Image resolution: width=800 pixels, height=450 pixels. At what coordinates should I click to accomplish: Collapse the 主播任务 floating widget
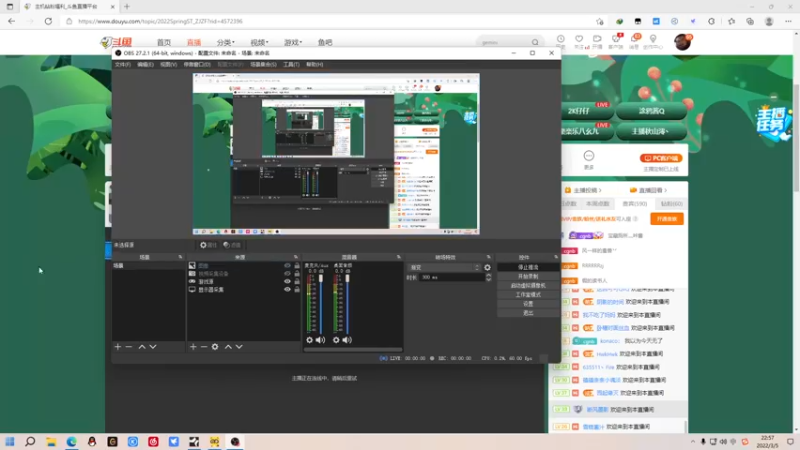coord(773,97)
